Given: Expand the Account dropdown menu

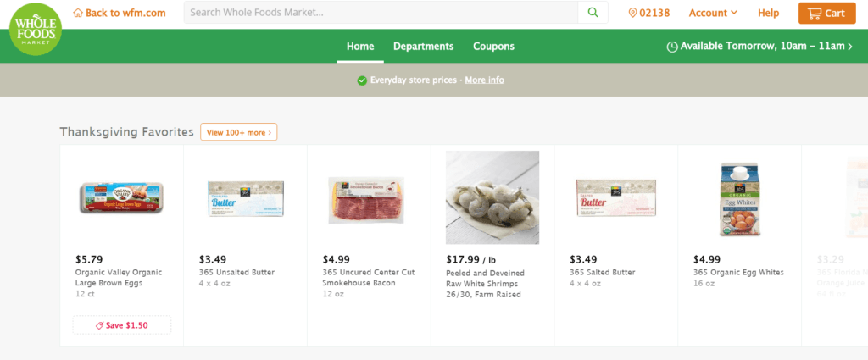Looking at the screenshot, I should click(x=713, y=13).
